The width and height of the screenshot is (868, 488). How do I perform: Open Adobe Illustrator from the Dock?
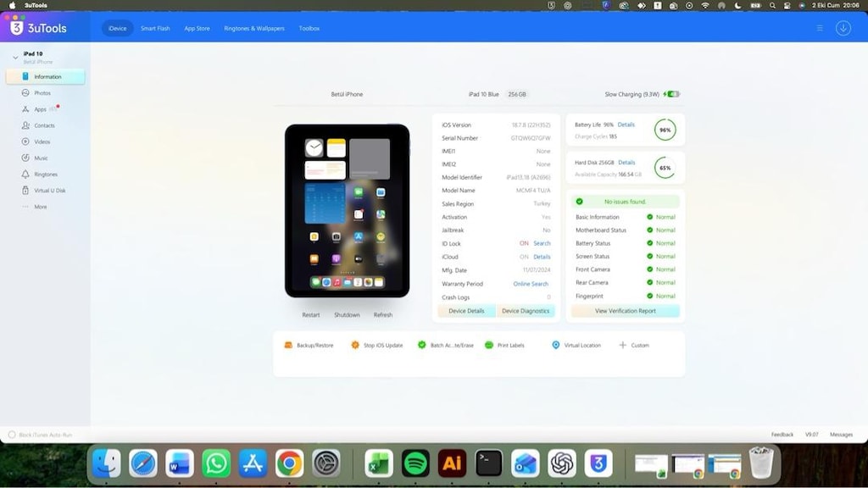452,463
